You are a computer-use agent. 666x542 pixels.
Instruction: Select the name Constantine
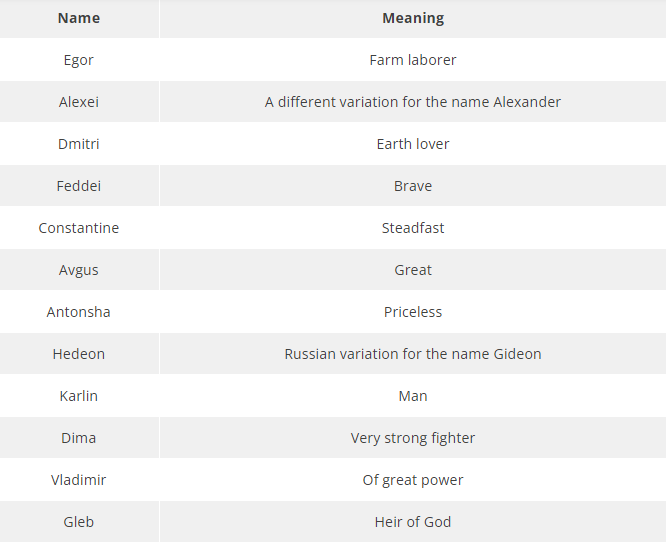click(79, 228)
